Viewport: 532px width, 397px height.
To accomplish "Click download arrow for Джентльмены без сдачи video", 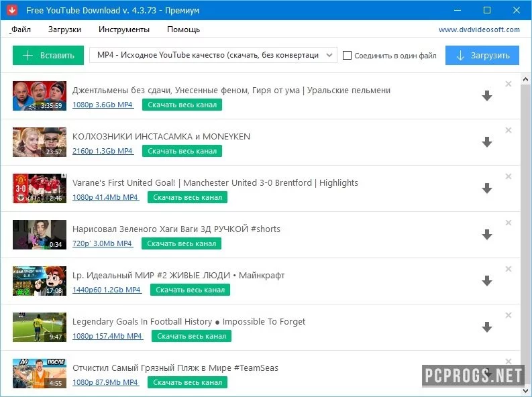I will pos(487,96).
